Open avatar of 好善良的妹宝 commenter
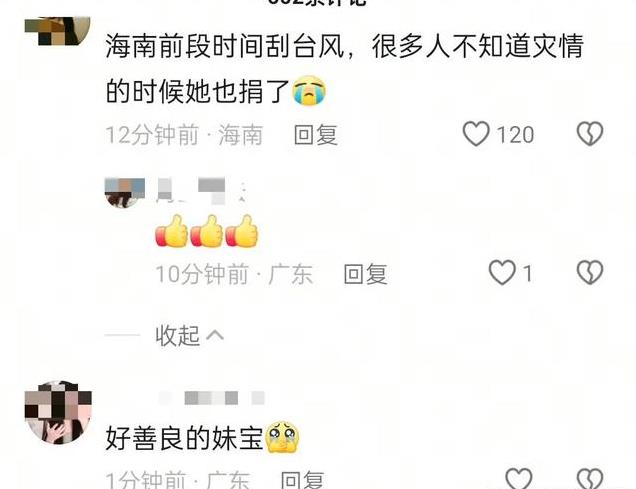 point(58,412)
